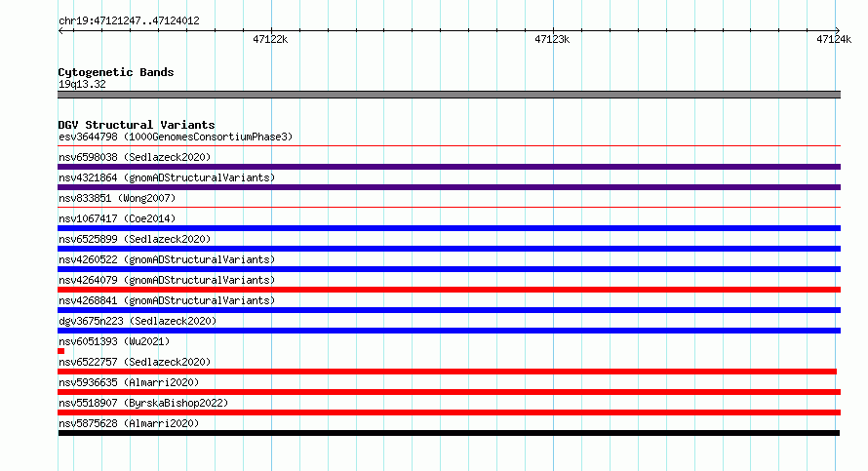Click the black nsv5875628 variant bar
868x471 pixels.
point(449,433)
